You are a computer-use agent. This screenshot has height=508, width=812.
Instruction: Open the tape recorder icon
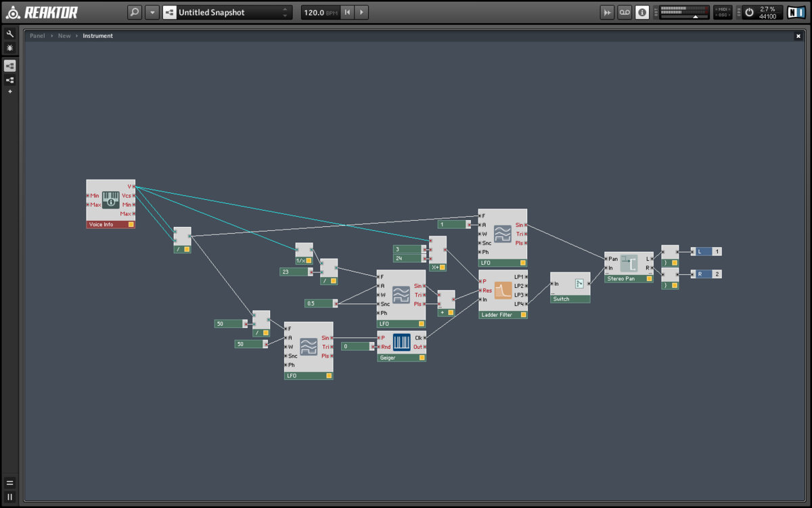click(x=625, y=12)
